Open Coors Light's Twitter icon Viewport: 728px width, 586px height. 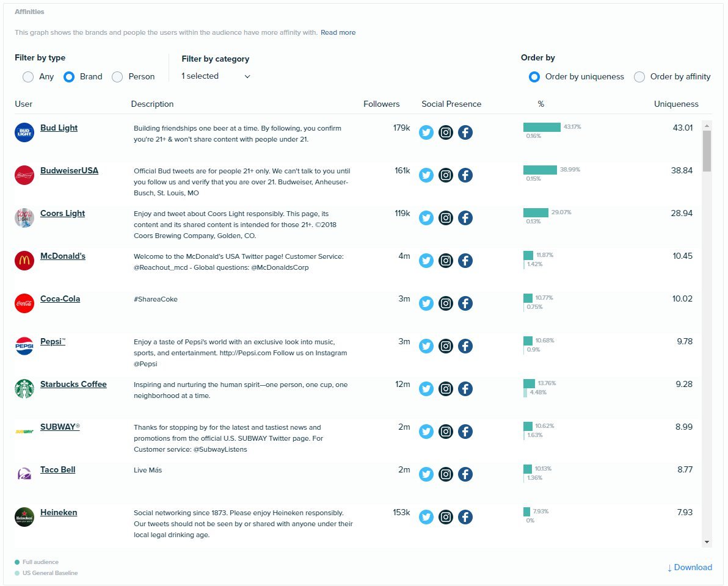(x=426, y=217)
